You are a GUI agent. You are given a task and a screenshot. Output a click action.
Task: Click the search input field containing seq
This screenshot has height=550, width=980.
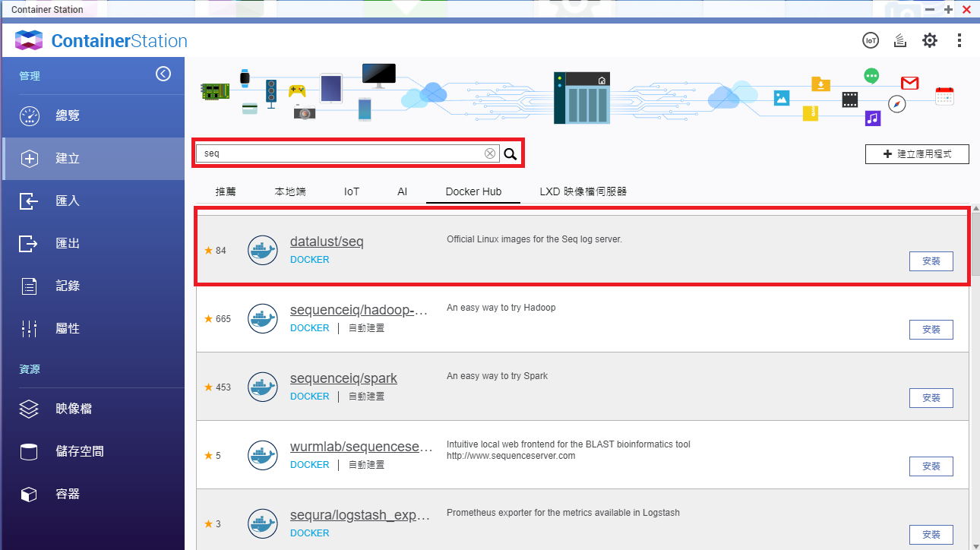coord(340,153)
